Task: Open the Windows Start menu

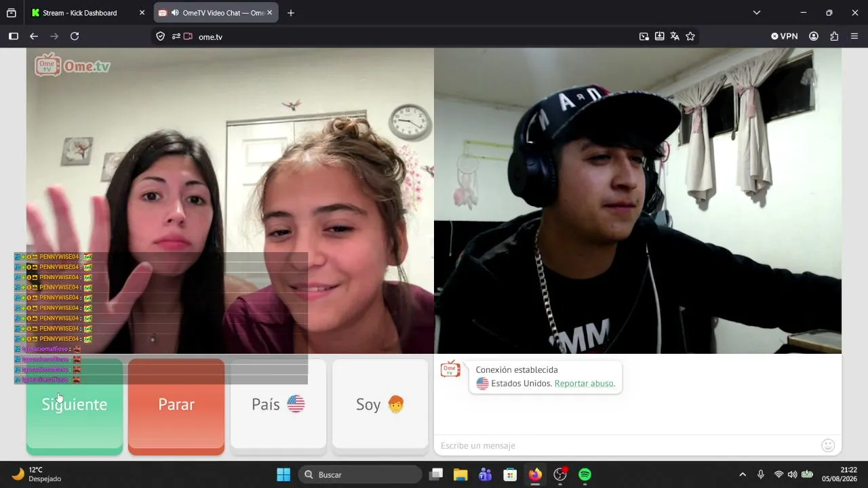Action: [x=283, y=474]
